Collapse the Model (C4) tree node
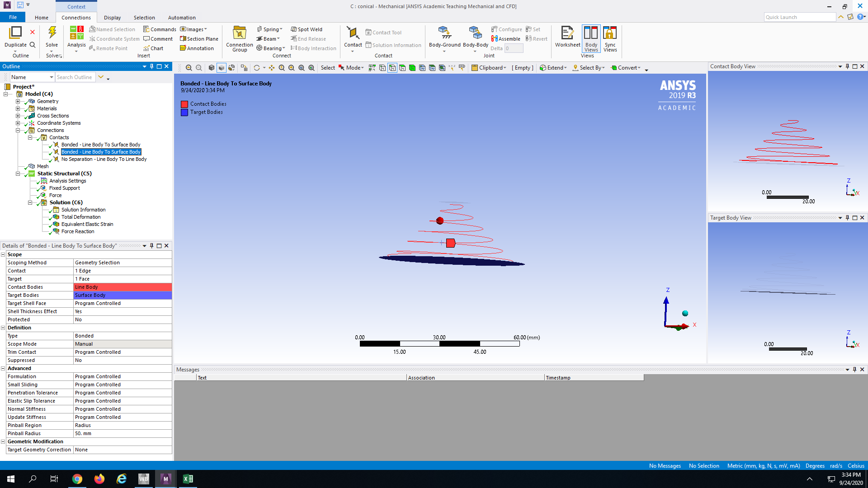 tap(6, 94)
